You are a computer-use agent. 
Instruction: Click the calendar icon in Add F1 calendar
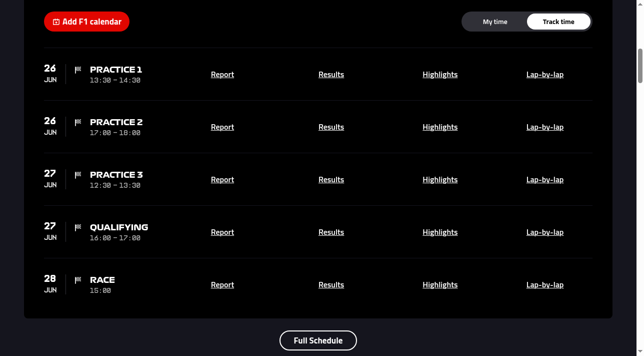tap(56, 22)
